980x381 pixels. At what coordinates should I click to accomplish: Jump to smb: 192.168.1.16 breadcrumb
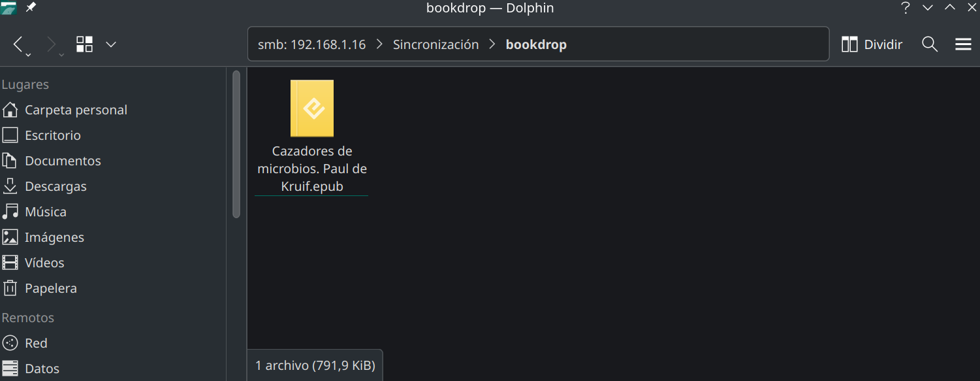coord(311,44)
